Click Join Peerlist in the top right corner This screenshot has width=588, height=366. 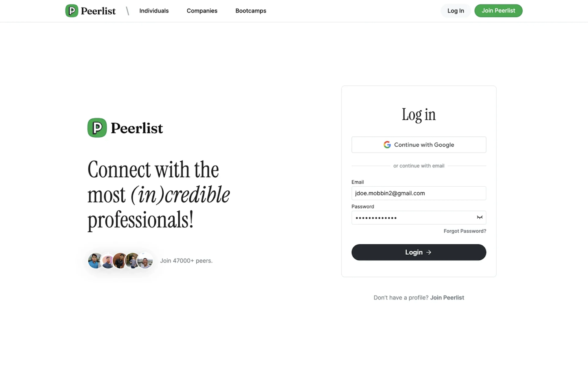[498, 11]
